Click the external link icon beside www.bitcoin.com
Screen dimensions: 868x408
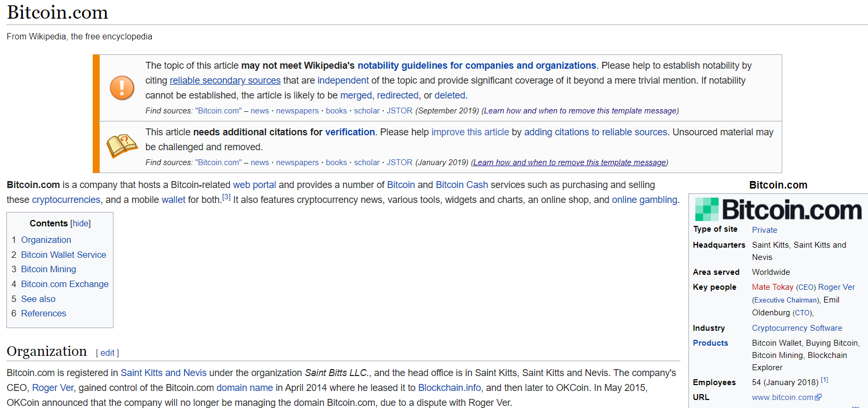(x=818, y=397)
